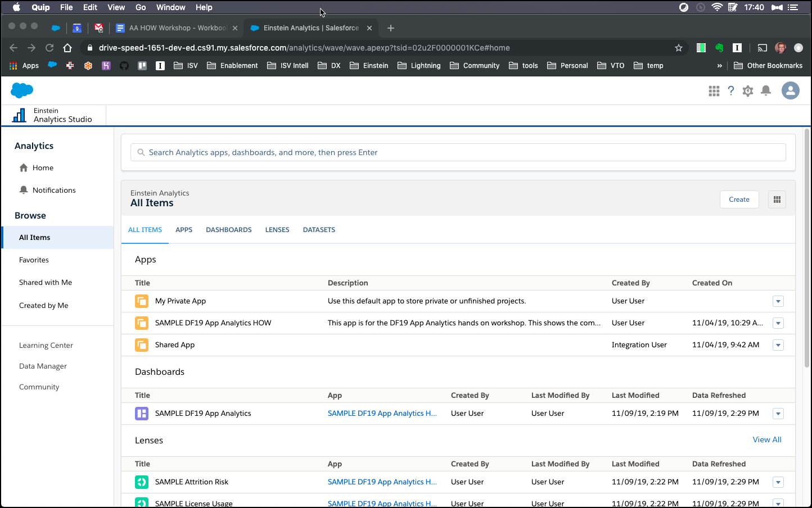Open actions dropdown for SAMPLE DF19 App Analytics dashboard
Viewport: 812px width, 508px height.
[778, 414]
